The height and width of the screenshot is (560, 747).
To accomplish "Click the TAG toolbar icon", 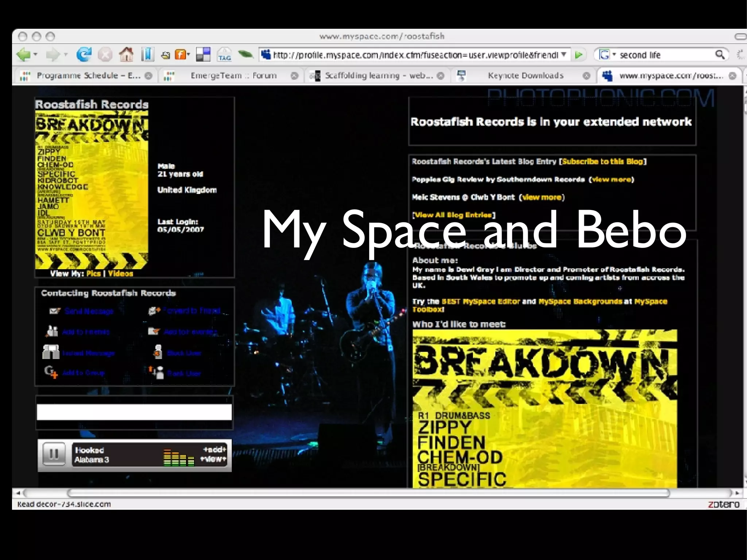I will tap(224, 55).
